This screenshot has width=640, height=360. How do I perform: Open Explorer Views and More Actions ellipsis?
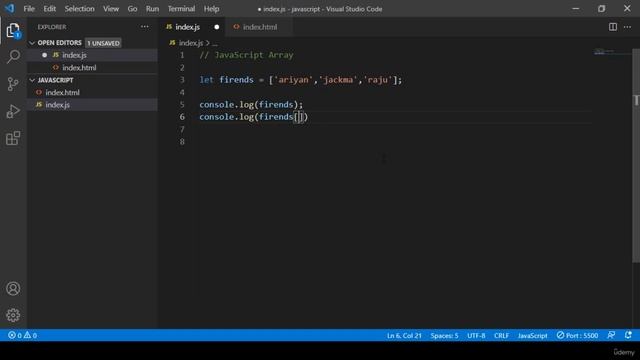(144, 27)
